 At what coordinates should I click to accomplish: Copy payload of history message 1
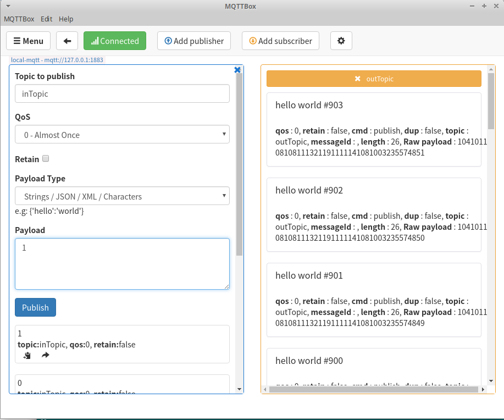coord(27,355)
